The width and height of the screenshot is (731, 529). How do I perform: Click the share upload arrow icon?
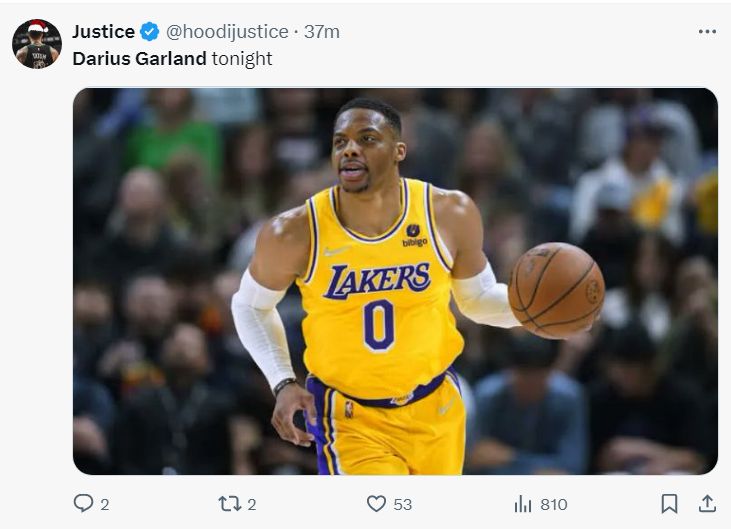707,504
